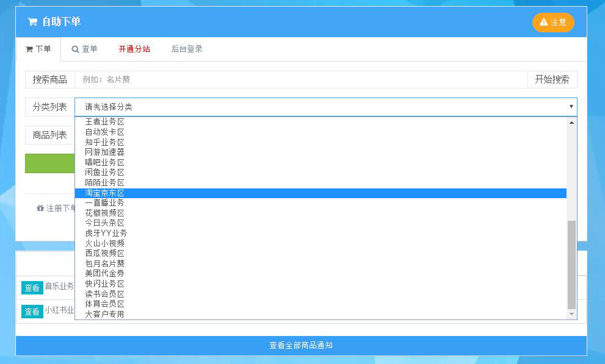The width and height of the screenshot is (605, 364).
Task: Open the 查单 tab with magnifier icon
Action: (84, 49)
